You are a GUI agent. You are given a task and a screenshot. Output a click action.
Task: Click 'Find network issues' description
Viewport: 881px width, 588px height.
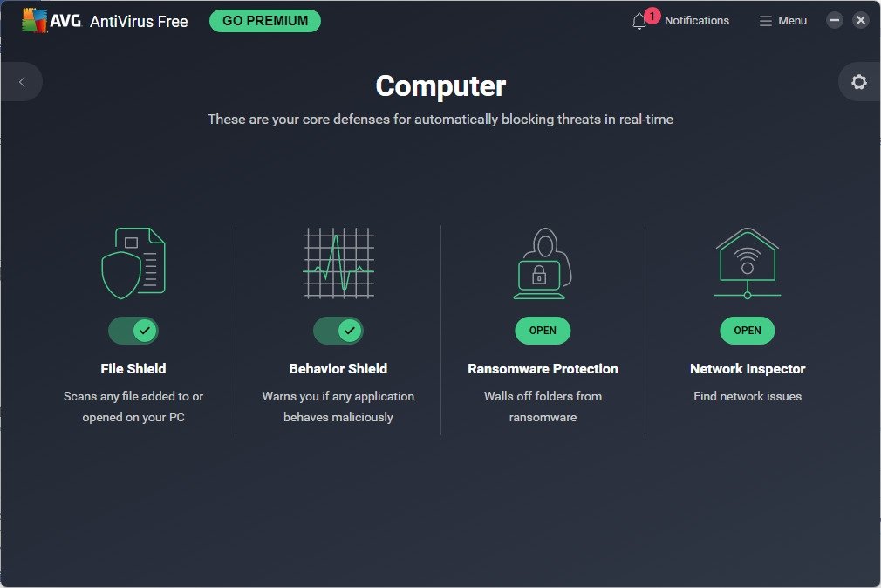pyautogui.click(x=748, y=396)
